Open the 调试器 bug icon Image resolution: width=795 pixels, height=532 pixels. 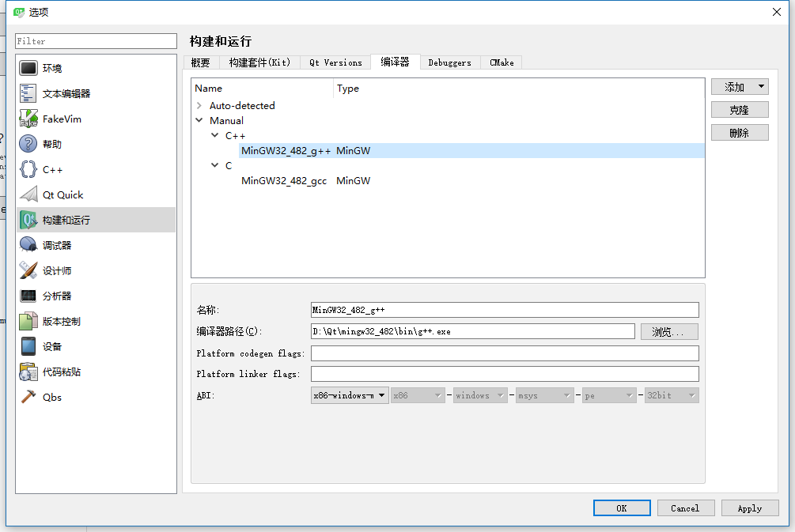click(x=28, y=245)
